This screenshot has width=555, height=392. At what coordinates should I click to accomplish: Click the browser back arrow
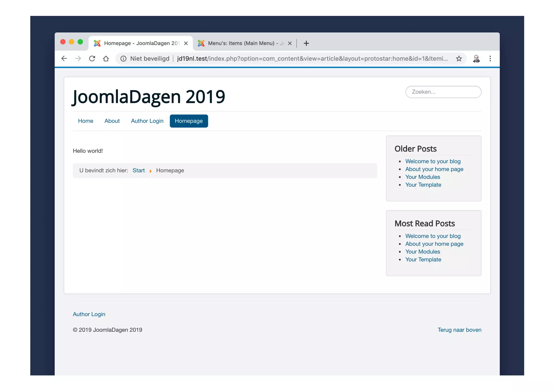point(64,58)
